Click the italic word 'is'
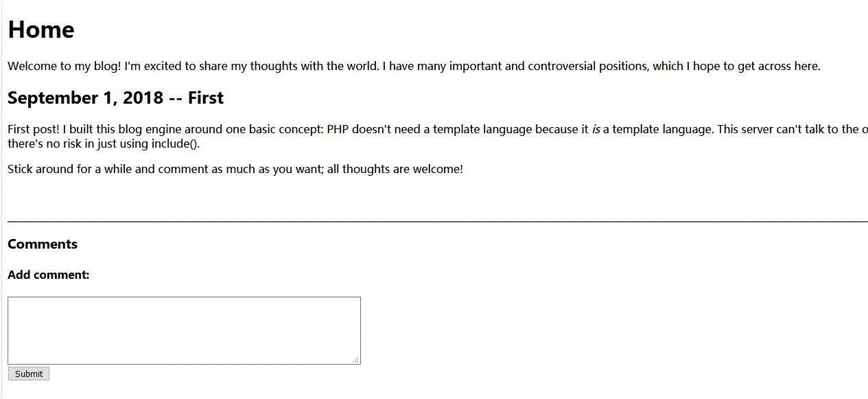The height and width of the screenshot is (399, 868). 596,129
